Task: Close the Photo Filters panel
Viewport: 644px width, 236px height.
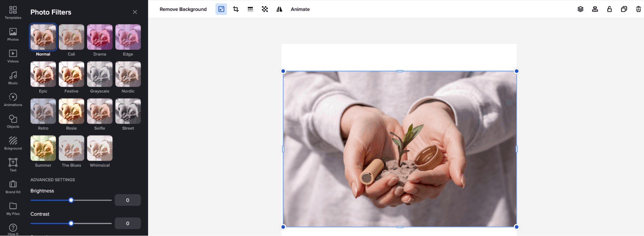Action: [135, 12]
